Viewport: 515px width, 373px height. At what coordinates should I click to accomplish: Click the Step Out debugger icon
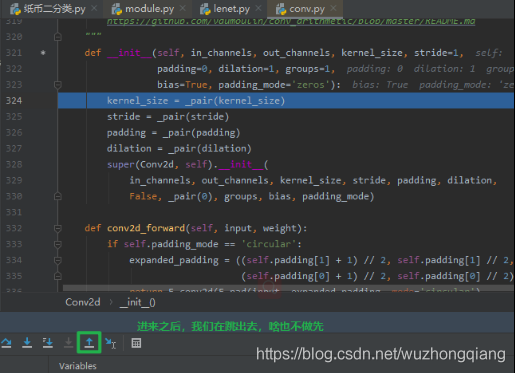(x=89, y=343)
